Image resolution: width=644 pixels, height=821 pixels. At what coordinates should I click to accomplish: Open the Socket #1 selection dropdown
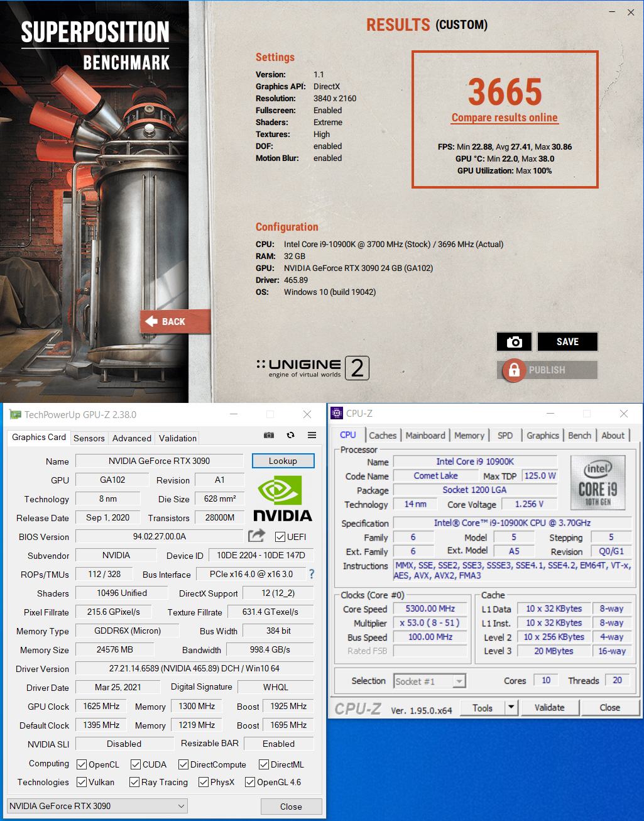430,681
